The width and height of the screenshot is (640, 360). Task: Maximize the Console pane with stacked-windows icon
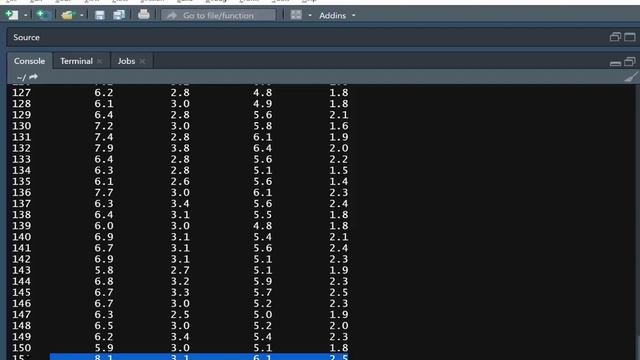[x=630, y=62]
